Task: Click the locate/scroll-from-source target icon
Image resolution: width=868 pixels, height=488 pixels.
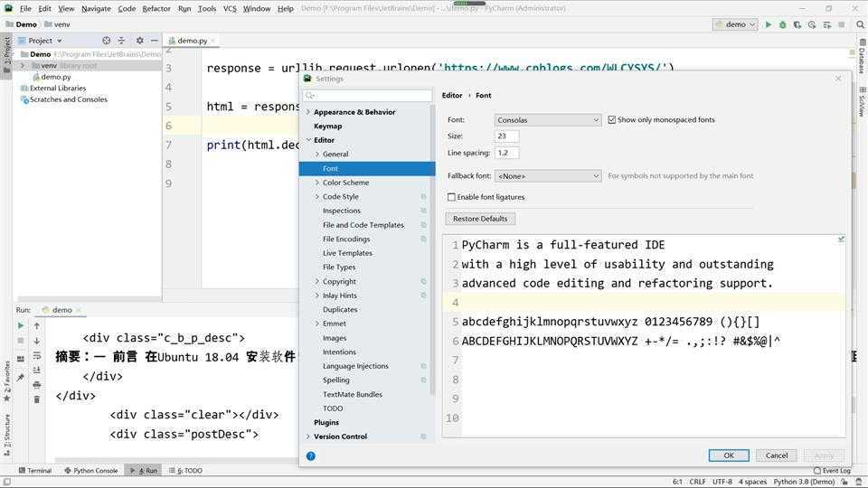Action: click(106, 41)
